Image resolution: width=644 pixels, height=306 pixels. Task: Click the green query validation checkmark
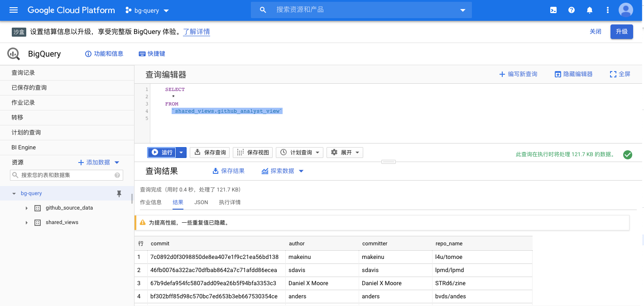point(627,155)
